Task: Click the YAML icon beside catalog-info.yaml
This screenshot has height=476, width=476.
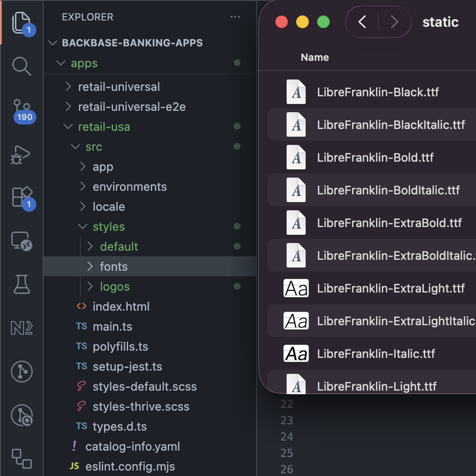Action: click(74, 446)
